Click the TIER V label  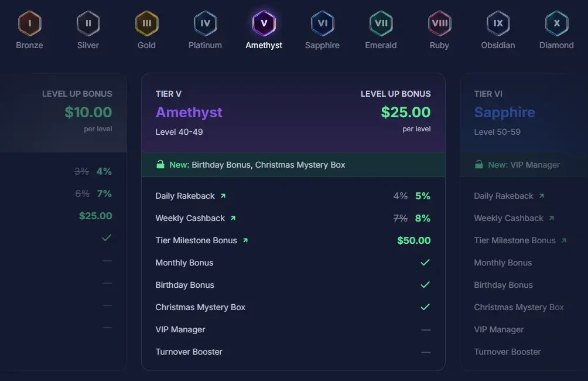(x=168, y=94)
